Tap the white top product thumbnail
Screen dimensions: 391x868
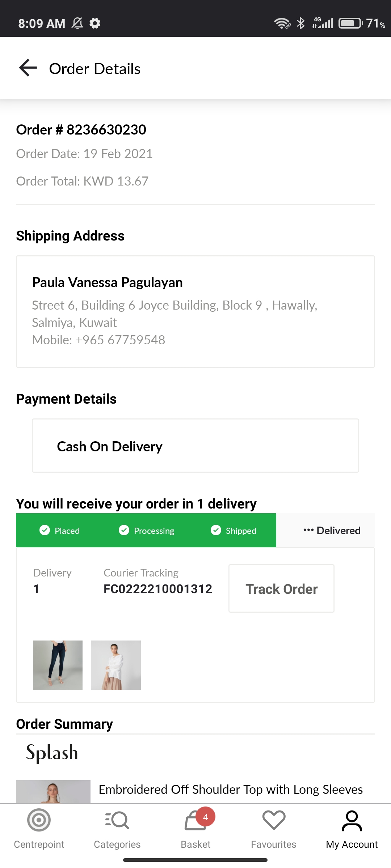tap(116, 665)
